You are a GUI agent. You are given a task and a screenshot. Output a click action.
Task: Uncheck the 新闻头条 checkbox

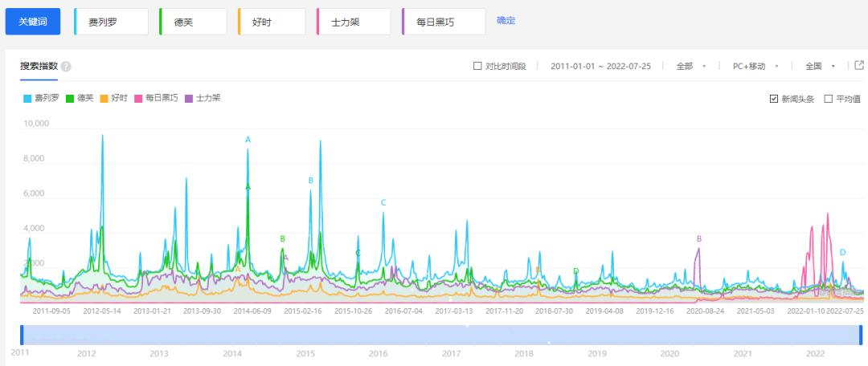[x=774, y=99]
